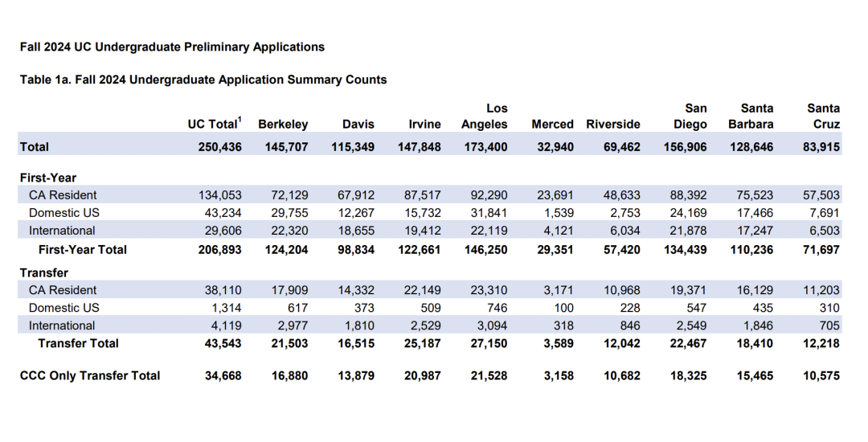This screenshot has width=868, height=442.
Task: Click 'International' label under First-Year
Action: click(x=62, y=231)
